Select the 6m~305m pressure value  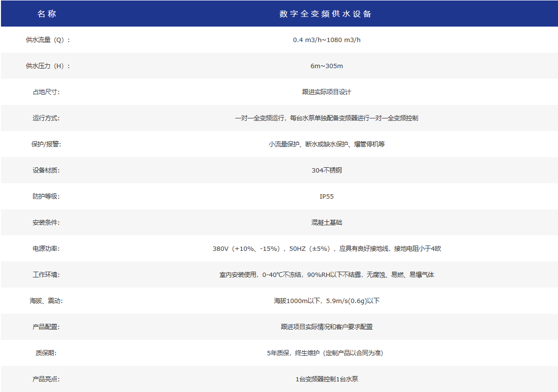click(x=327, y=66)
